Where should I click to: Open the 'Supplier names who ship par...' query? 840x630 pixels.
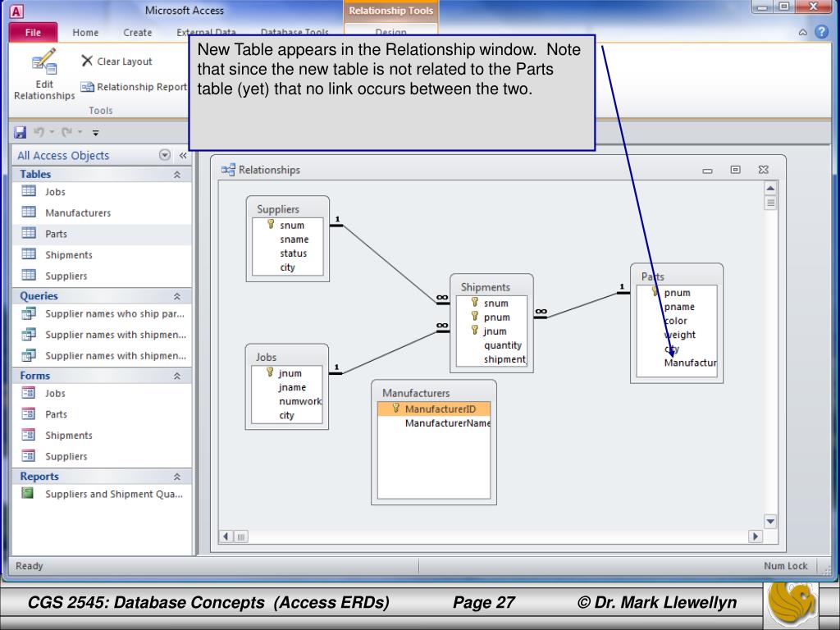pyautogui.click(x=102, y=313)
